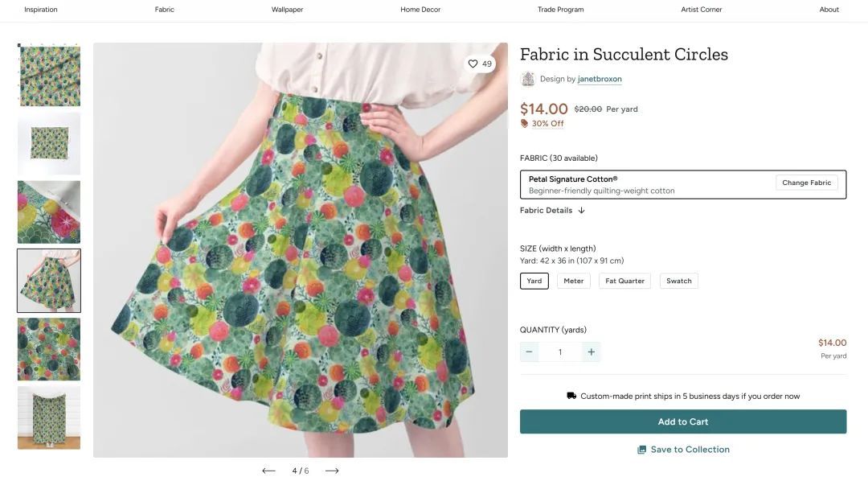The width and height of the screenshot is (868, 481).
Task: Open the Wallpaper menu
Action: (x=287, y=10)
